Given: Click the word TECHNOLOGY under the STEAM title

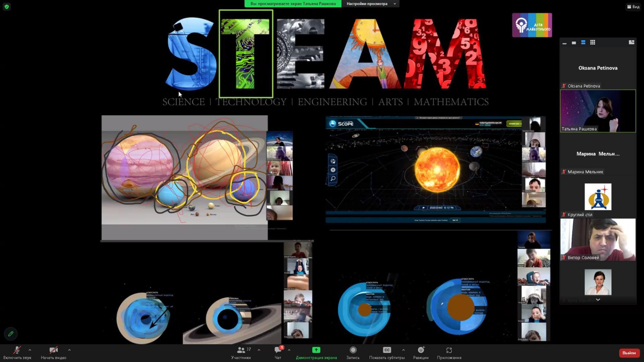Looking at the screenshot, I should 251,102.
